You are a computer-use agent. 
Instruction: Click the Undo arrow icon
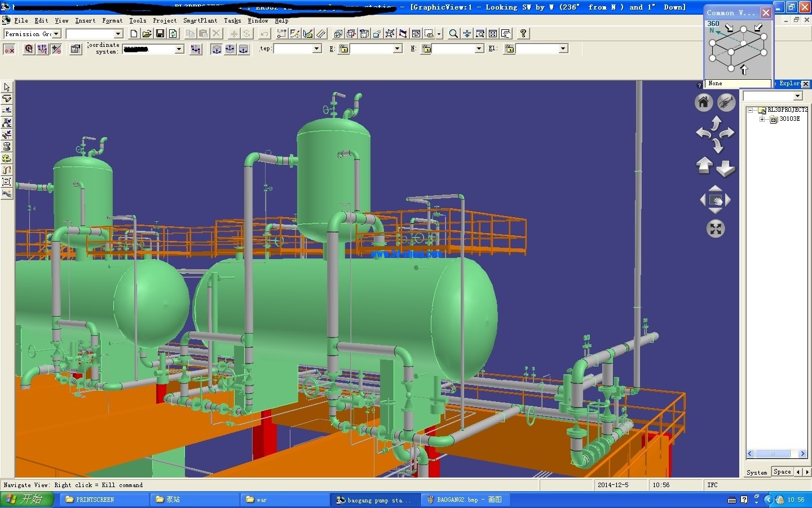(x=264, y=34)
